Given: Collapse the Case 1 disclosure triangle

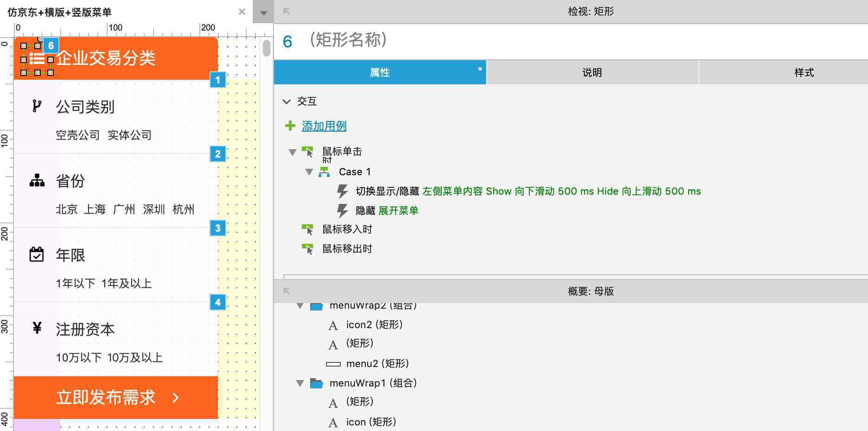Looking at the screenshot, I should (309, 172).
